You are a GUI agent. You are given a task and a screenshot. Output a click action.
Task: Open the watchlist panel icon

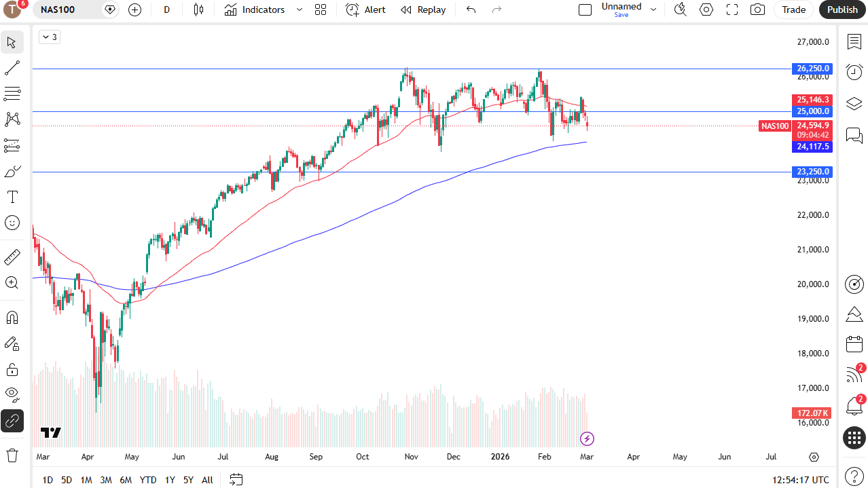[x=854, y=42]
